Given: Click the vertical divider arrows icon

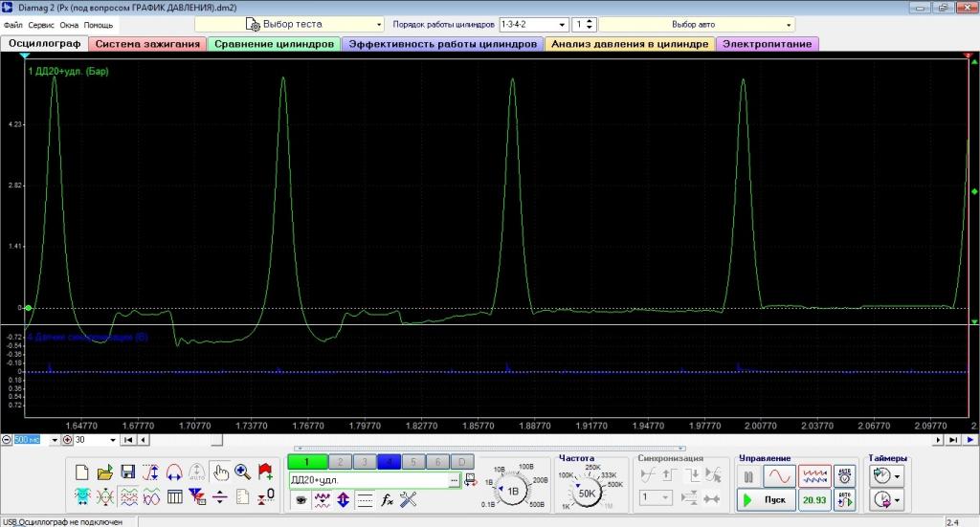Looking at the screenshot, I should (x=220, y=497).
